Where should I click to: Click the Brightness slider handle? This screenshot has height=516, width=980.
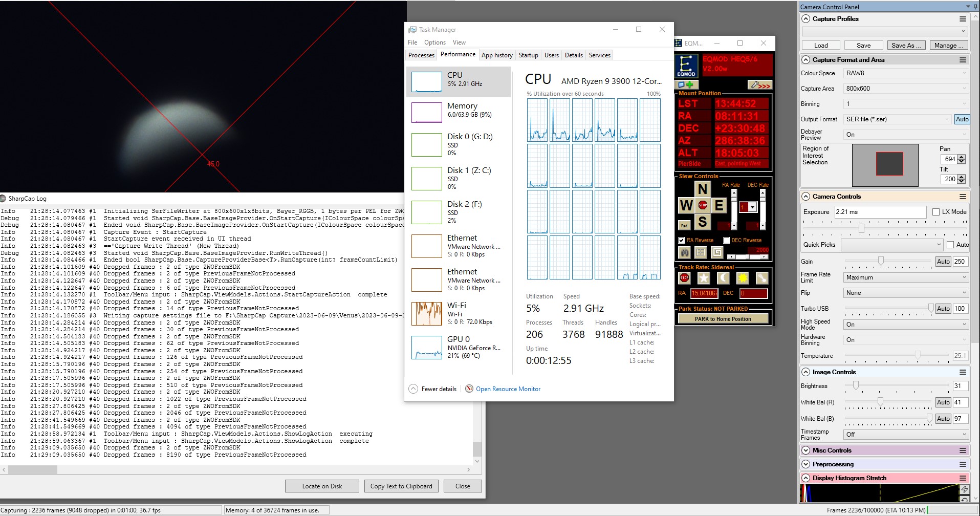(x=855, y=386)
